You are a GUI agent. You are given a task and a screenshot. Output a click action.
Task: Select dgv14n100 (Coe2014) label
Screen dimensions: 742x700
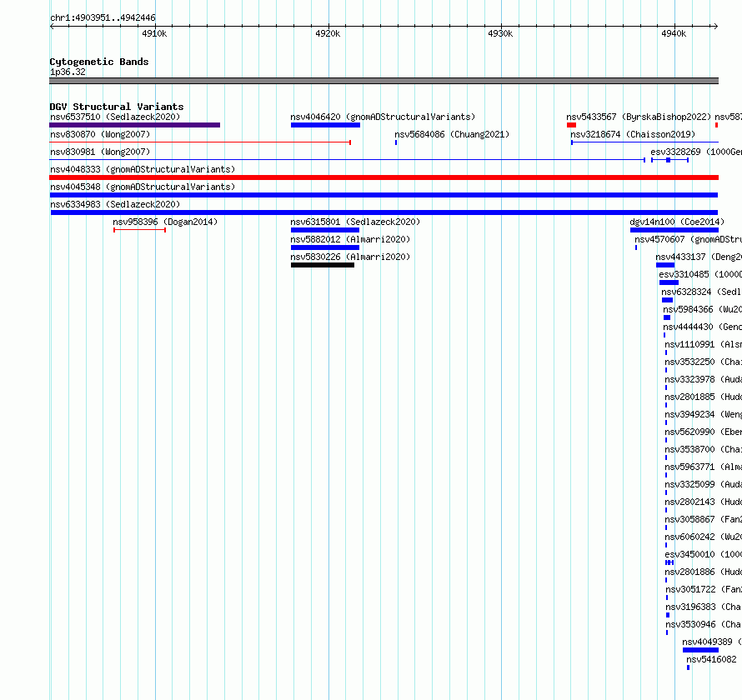[677, 222]
